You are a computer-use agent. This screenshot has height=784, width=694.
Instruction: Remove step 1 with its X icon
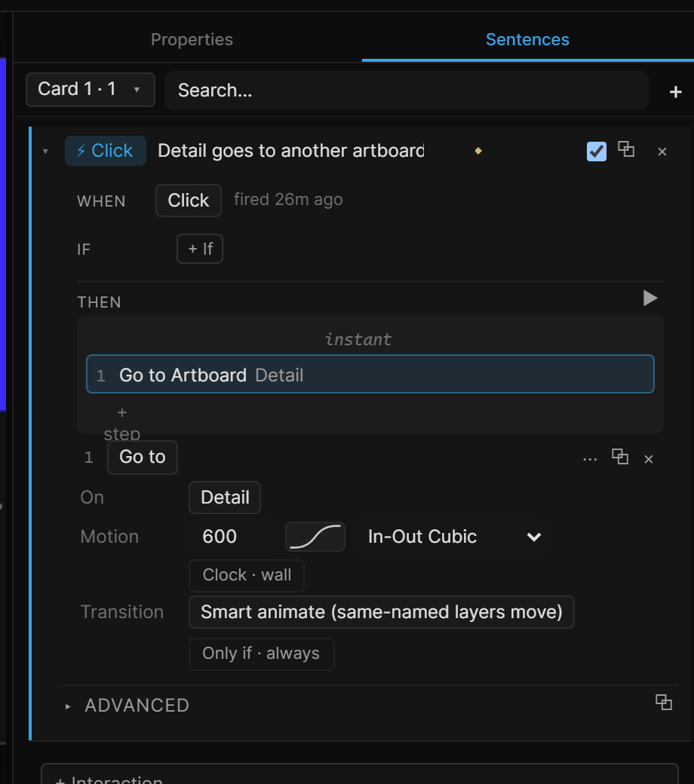(x=649, y=459)
